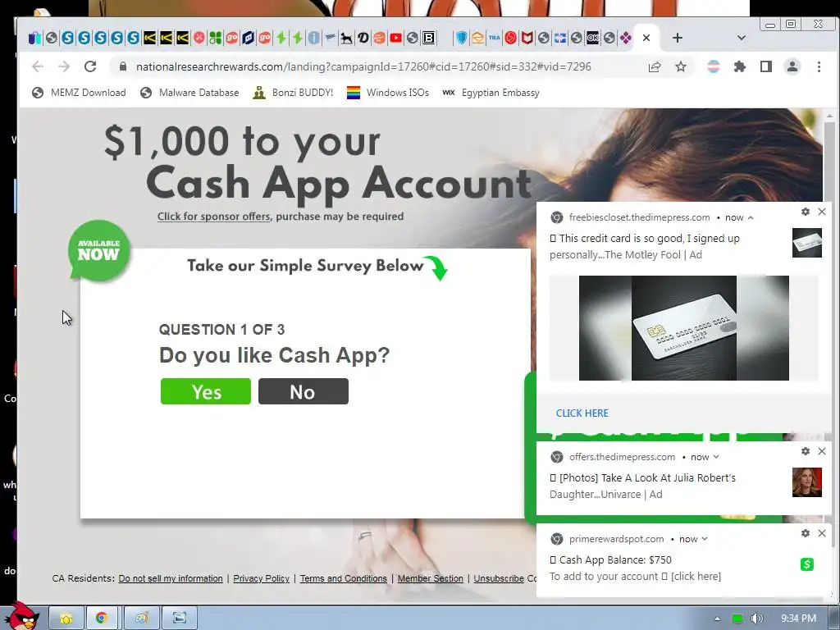Switch to the dog icon tab
This screenshot has height=630, width=840.
coord(347,38)
